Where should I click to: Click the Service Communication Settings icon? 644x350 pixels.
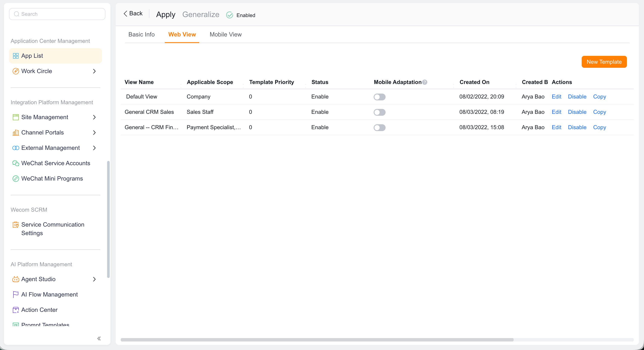16,225
